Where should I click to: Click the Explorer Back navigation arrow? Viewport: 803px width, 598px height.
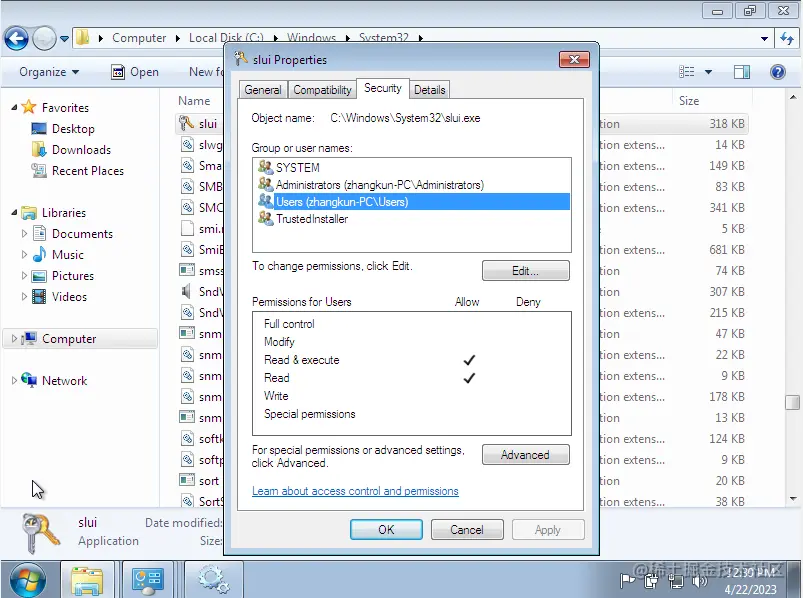(16, 38)
